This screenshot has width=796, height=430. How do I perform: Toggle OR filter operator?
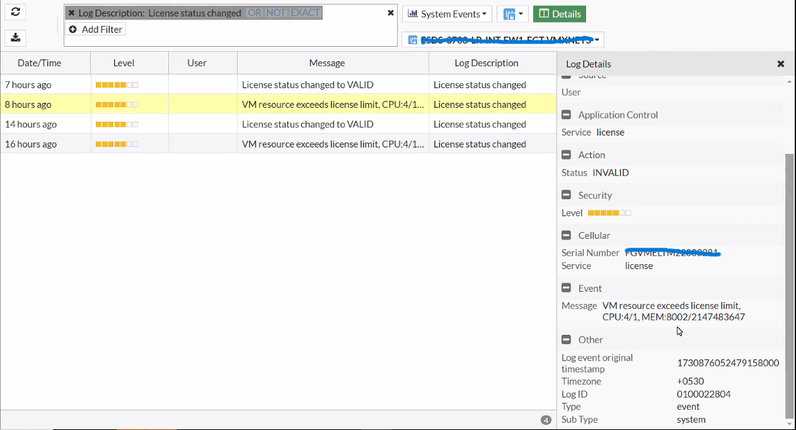[x=255, y=13]
